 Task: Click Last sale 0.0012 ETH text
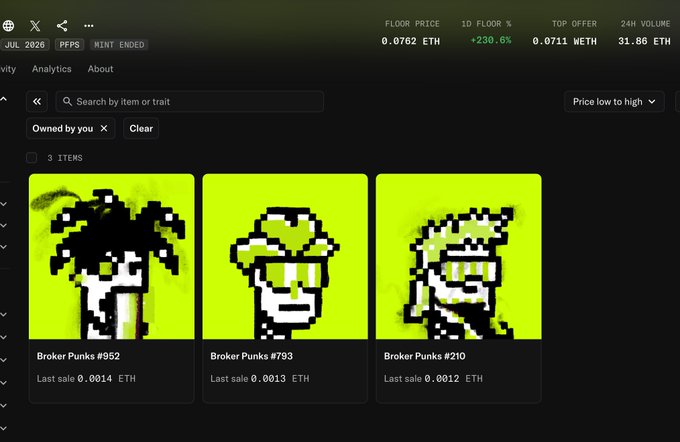click(x=433, y=379)
